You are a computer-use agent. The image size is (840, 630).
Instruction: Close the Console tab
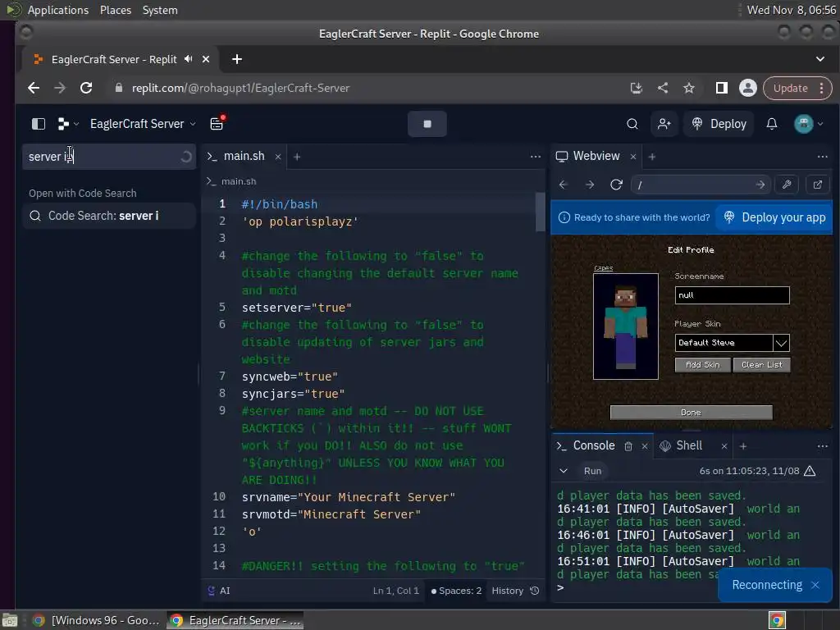pyautogui.click(x=645, y=446)
